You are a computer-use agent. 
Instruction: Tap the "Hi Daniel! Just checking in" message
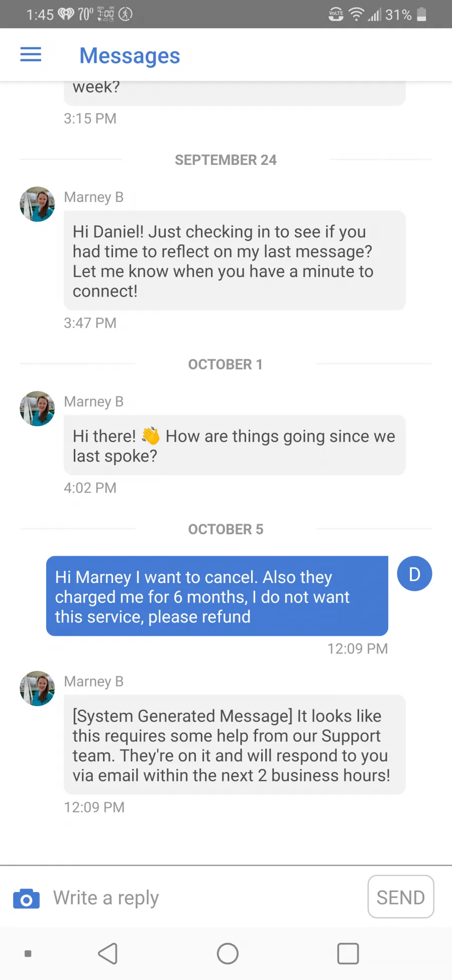tap(234, 261)
